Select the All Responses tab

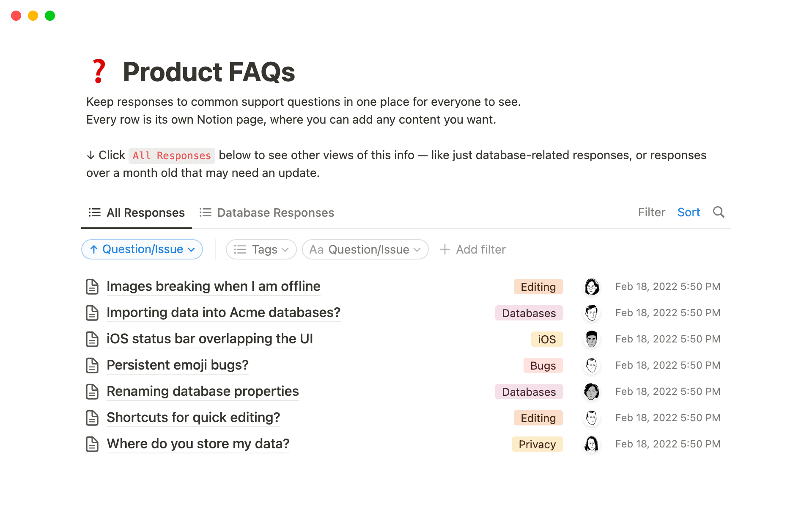coord(145,213)
